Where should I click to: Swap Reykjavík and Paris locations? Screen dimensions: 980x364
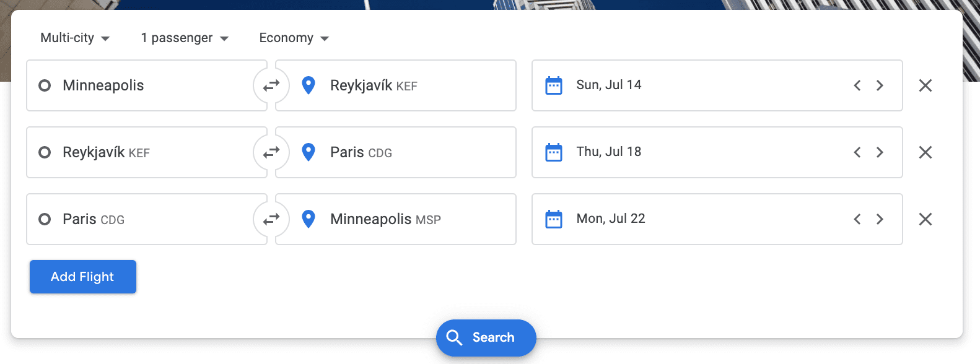271,152
